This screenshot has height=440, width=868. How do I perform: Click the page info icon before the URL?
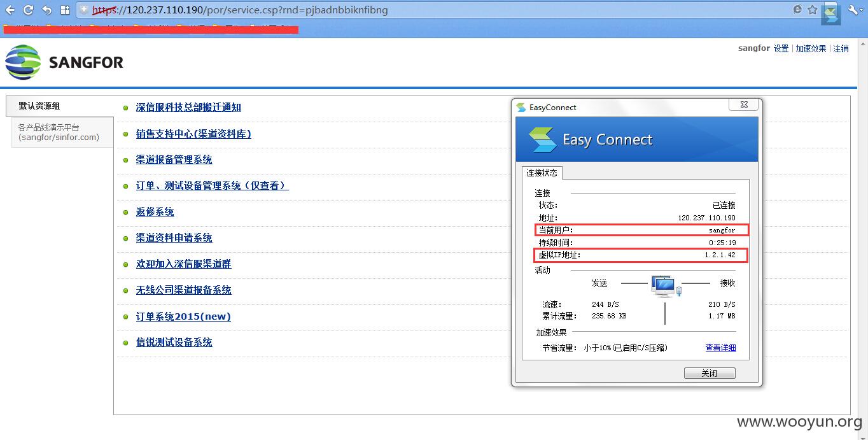83,10
